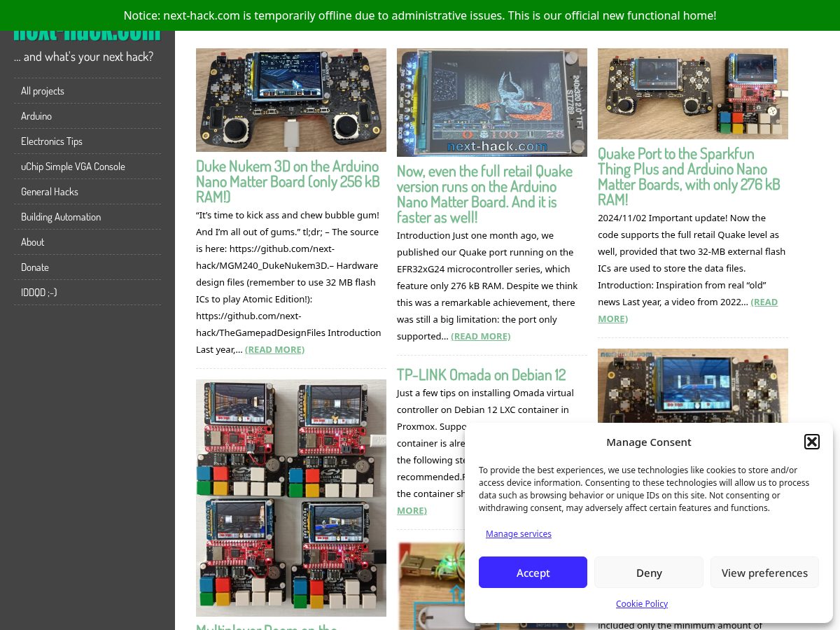The image size is (840, 630).
Task: Close the Manage Consent dialog
Action: [x=812, y=442]
